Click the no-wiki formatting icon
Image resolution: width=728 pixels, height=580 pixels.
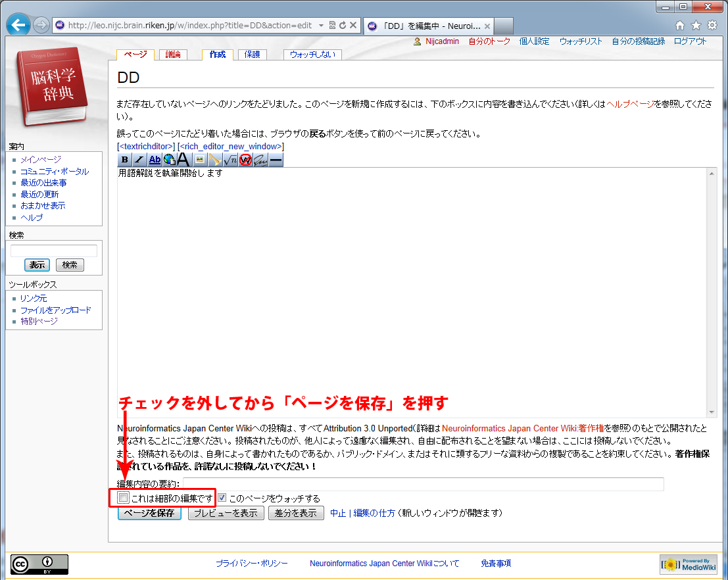pos(245,160)
